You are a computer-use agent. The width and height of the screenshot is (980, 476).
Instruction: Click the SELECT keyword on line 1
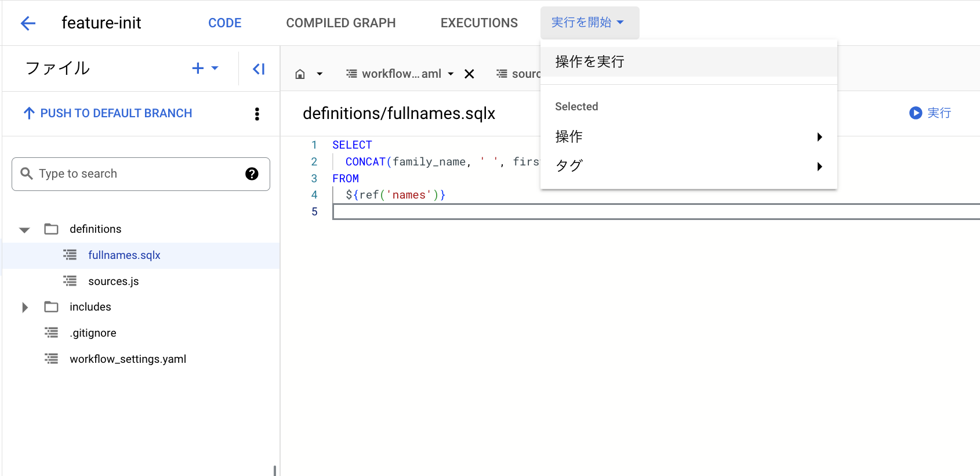coord(352,145)
